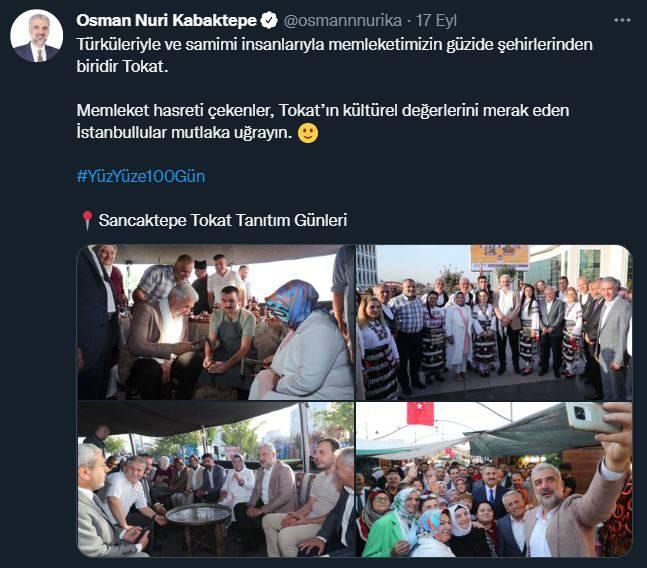647x568 pixels.
Task: Open the Osman Nuri Kabaktepe display name link
Action: coord(166,20)
